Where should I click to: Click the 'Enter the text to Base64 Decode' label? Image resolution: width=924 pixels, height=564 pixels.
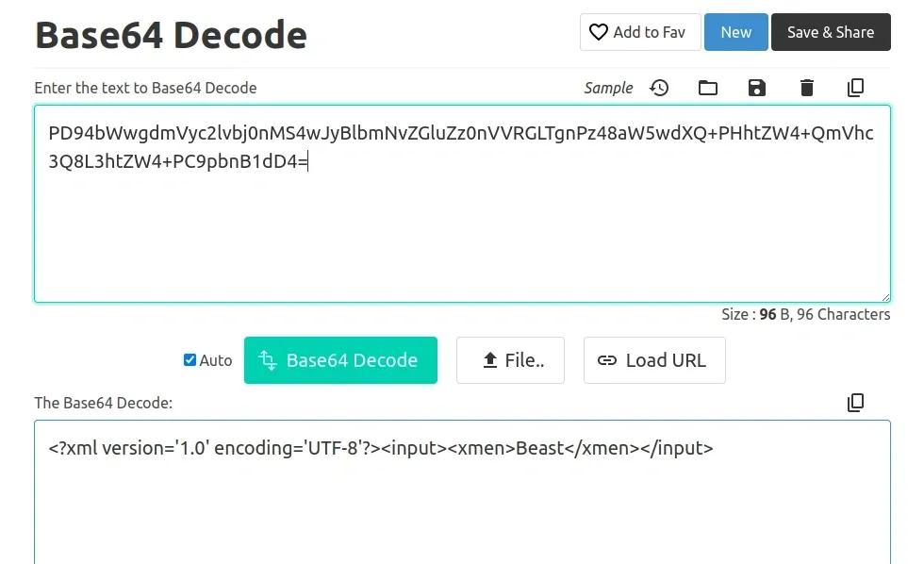click(145, 88)
